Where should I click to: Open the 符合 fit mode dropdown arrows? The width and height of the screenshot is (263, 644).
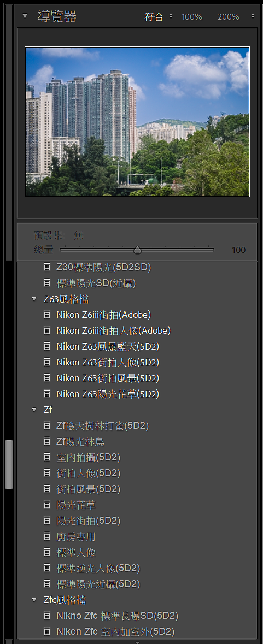point(171,17)
